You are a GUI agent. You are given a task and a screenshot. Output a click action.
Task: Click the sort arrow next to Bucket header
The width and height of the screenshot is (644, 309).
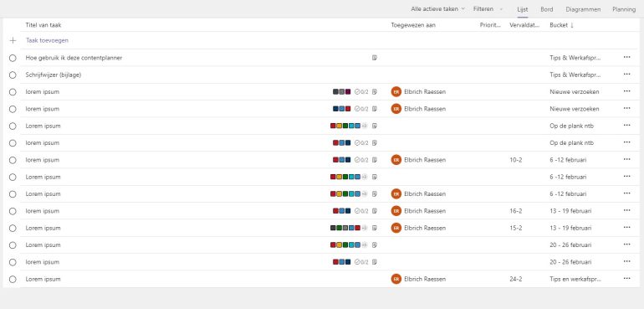[x=572, y=25]
